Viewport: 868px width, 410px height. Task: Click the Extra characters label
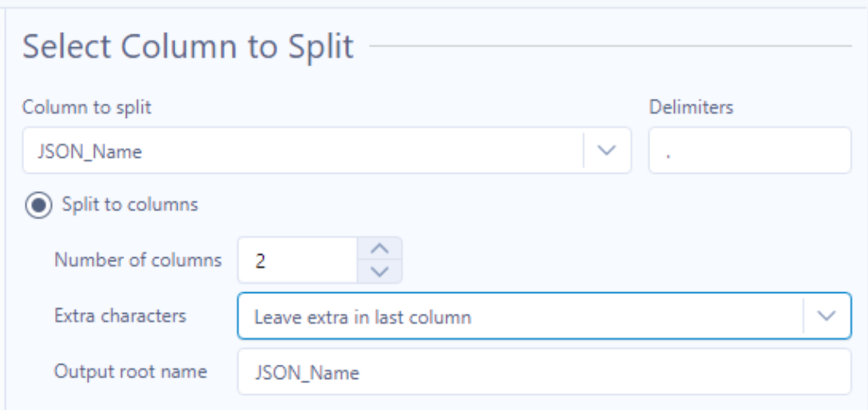120,315
